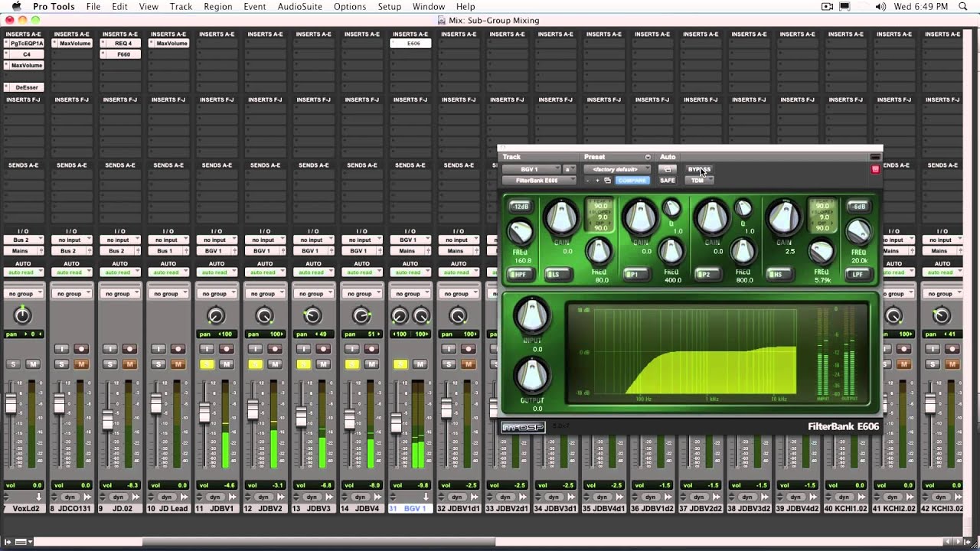The width and height of the screenshot is (980, 551).
Task: Click the JD.02 track volume fader
Action: [108, 420]
